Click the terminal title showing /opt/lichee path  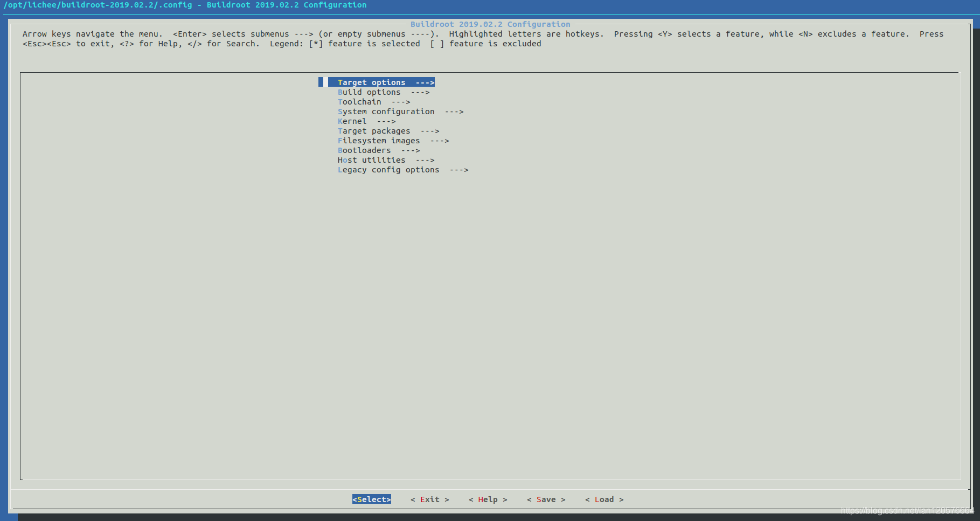point(185,5)
